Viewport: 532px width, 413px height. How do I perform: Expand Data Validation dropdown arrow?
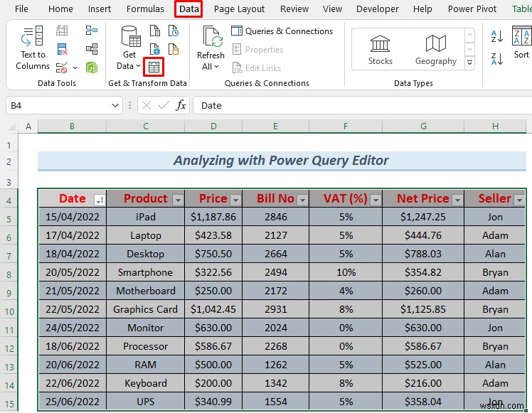pos(75,68)
